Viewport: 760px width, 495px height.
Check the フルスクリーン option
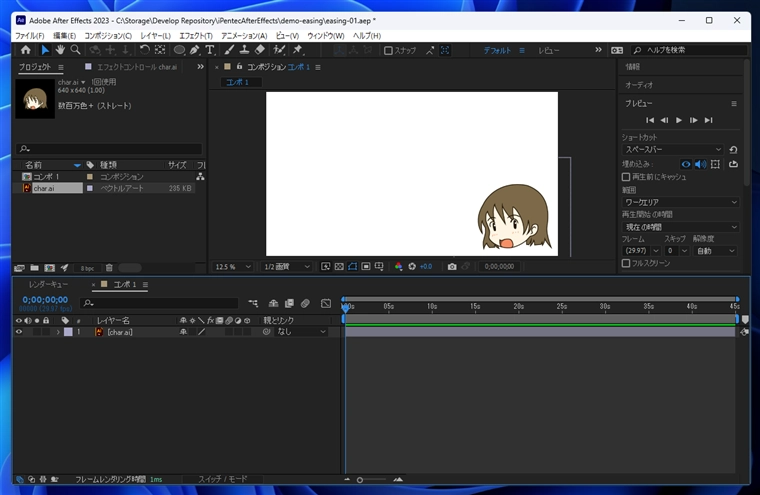(626, 263)
